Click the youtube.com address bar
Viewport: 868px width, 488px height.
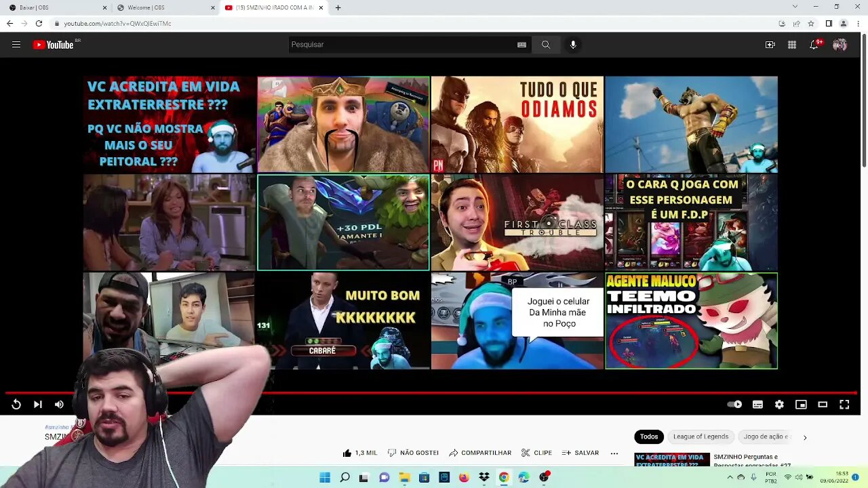click(414, 24)
